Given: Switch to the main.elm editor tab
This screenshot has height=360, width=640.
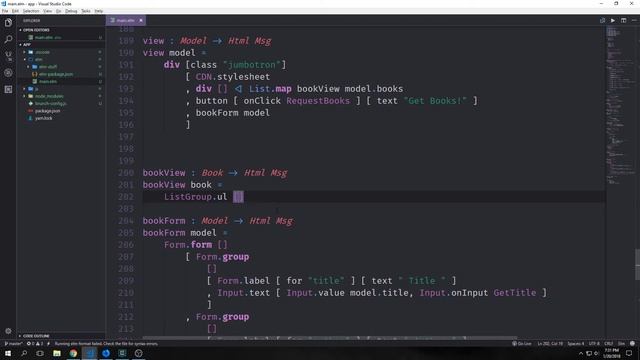Looking at the screenshot, I should 126,20.
